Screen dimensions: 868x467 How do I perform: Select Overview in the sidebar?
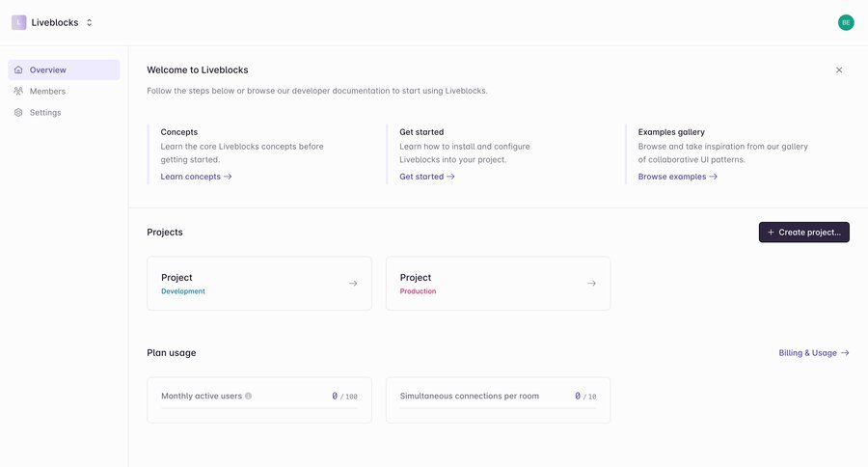(64, 69)
